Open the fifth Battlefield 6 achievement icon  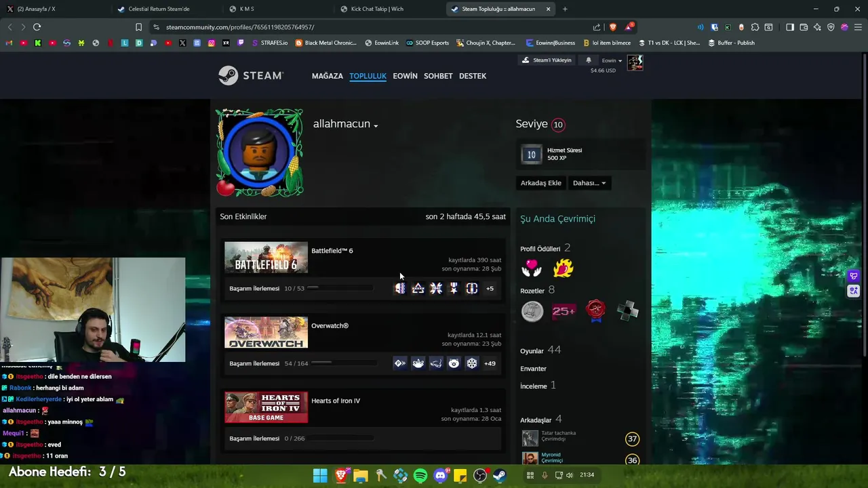click(472, 288)
